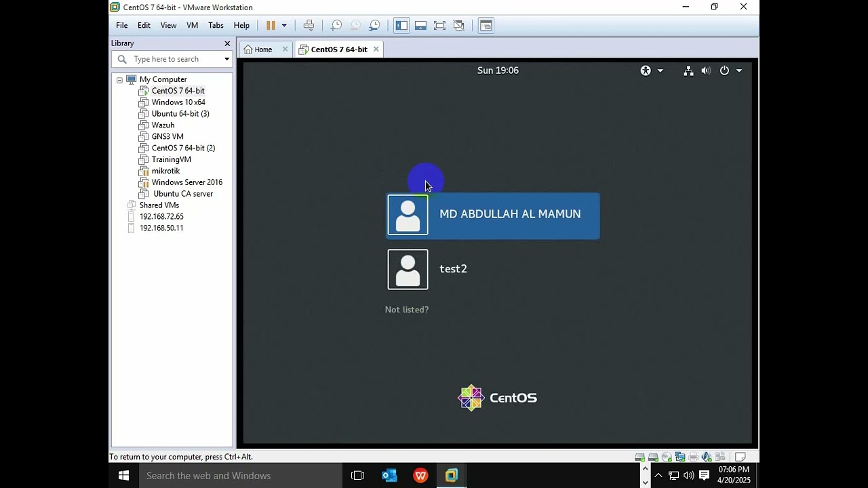Click the arrow beside the accessibility icon
Image resolution: width=868 pixels, height=488 pixels.
(x=660, y=70)
